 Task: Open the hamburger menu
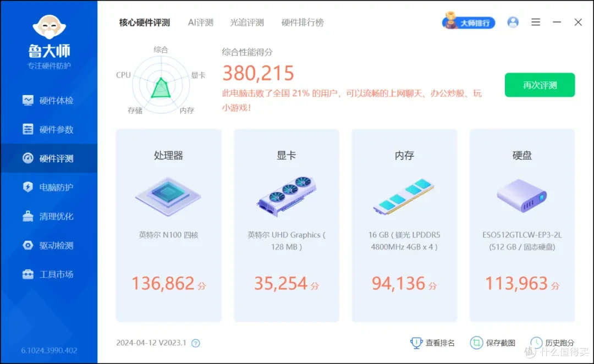(x=535, y=22)
